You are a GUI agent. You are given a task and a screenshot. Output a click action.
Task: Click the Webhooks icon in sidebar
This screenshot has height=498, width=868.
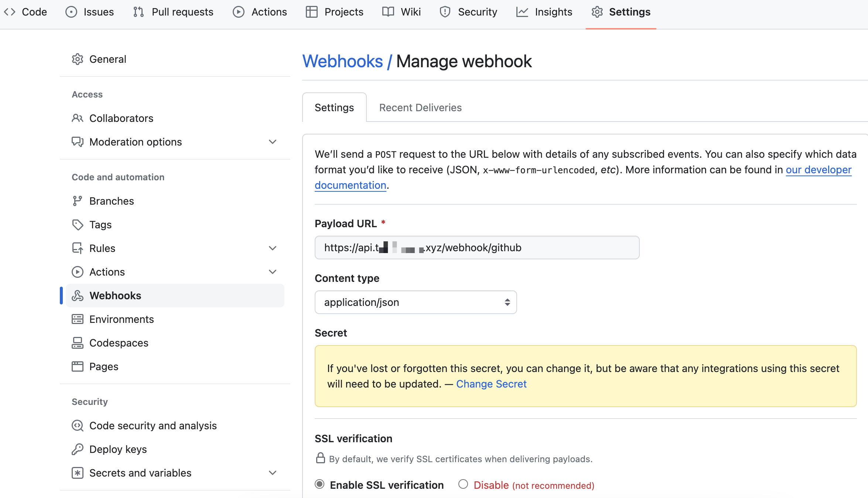click(78, 296)
